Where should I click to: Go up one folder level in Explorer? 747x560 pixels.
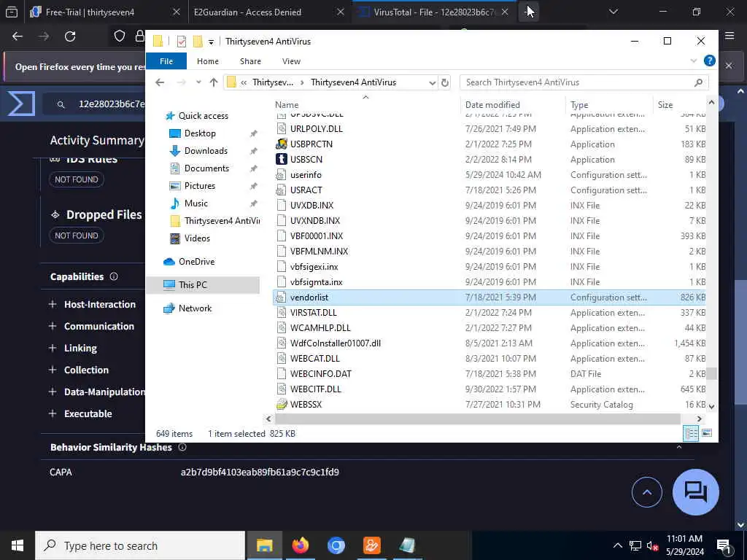click(214, 82)
